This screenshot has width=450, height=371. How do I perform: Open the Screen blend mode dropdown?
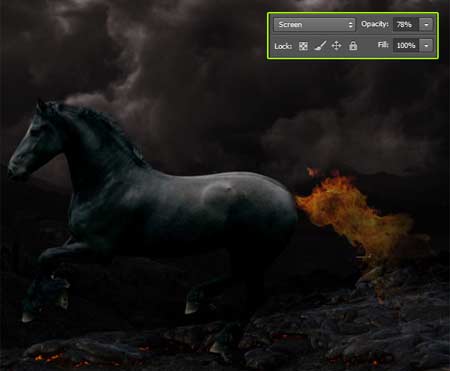pos(314,25)
